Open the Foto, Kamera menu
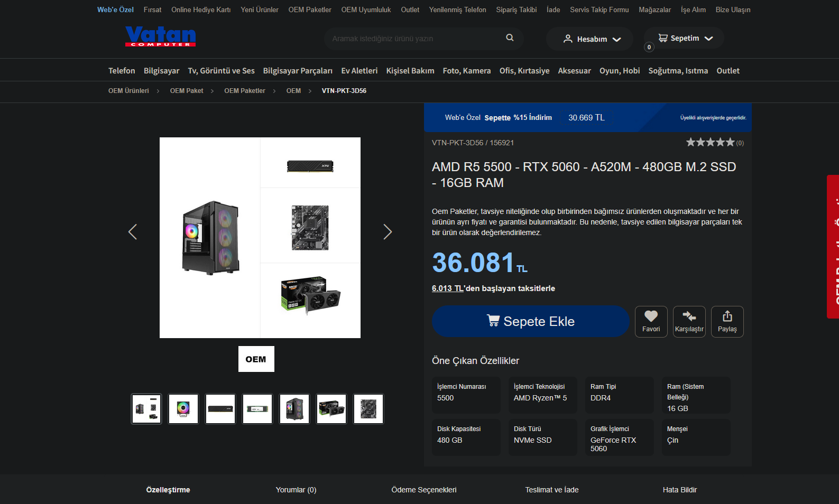 (467, 71)
